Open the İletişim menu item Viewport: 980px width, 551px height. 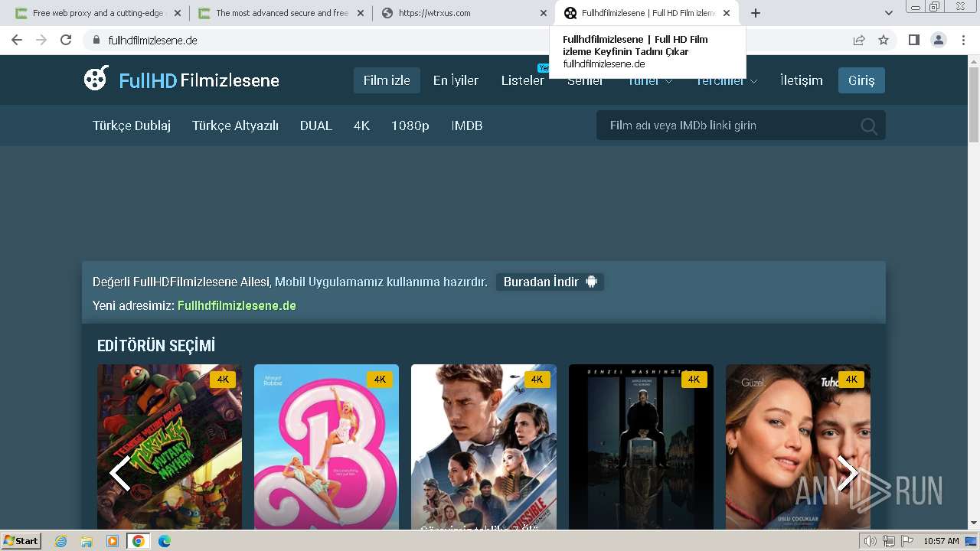coord(802,80)
